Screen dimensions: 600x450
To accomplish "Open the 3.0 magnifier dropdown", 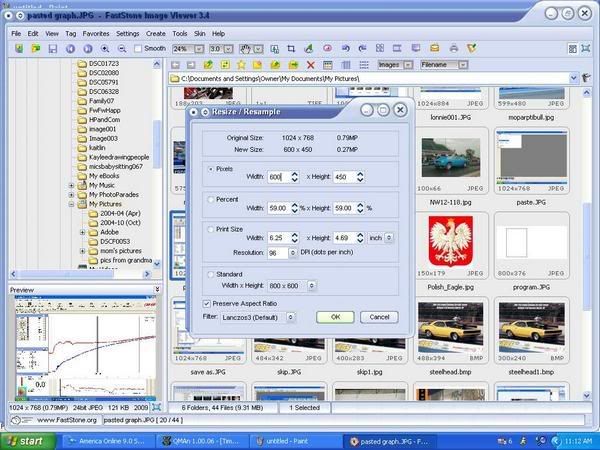I will pos(228,49).
